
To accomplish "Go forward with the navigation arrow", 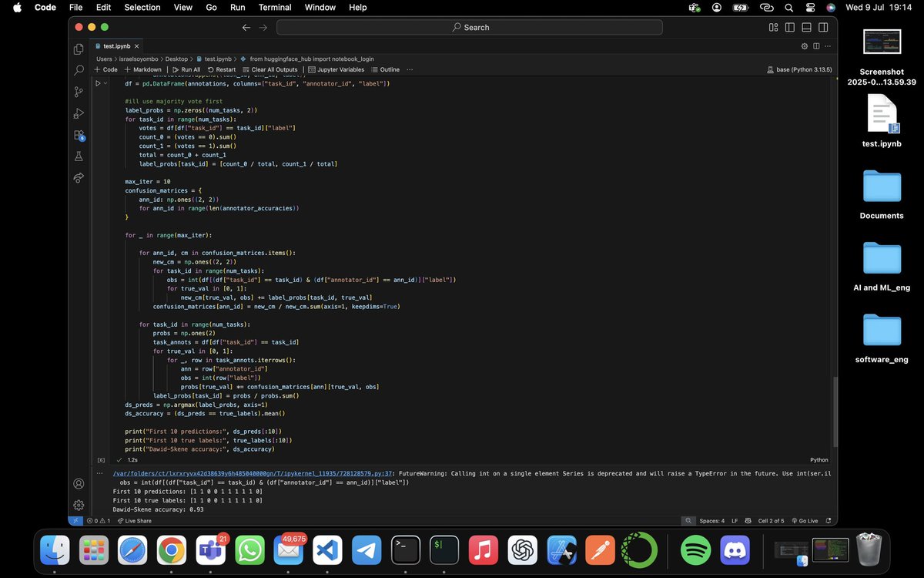I will [x=263, y=27].
